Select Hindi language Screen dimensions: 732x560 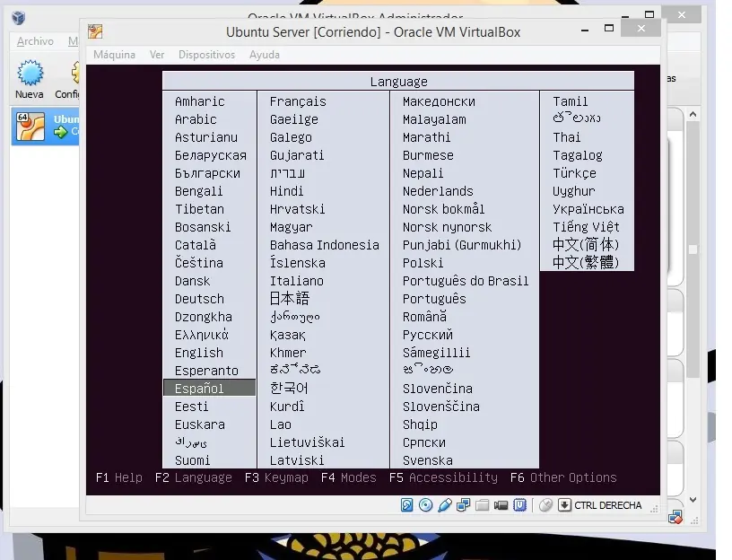[x=287, y=191]
